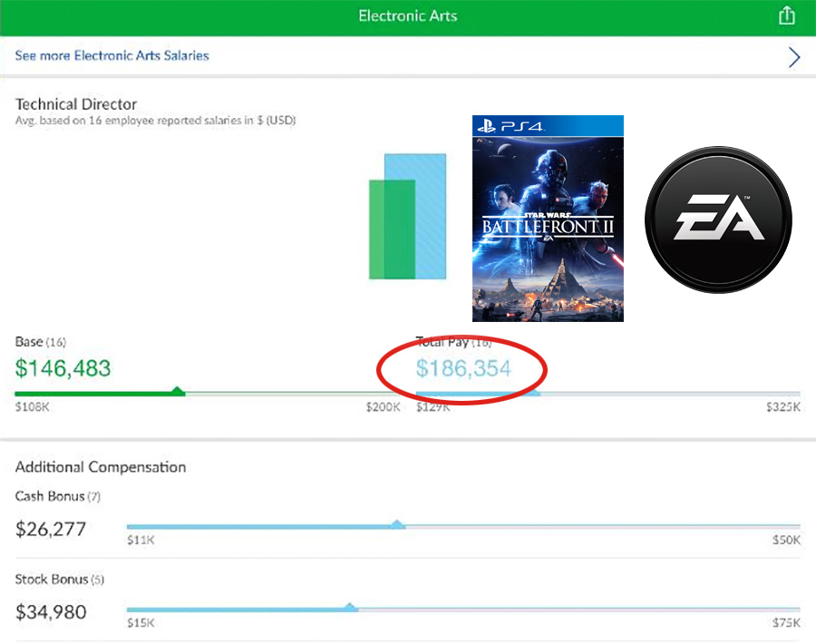The height and width of the screenshot is (644, 816).
Task: Click the Additional Compensation heading
Action: point(101,467)
